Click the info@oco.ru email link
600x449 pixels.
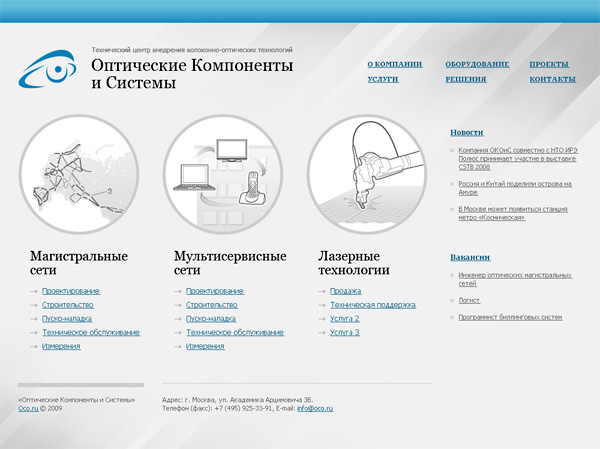coord(314,409)
